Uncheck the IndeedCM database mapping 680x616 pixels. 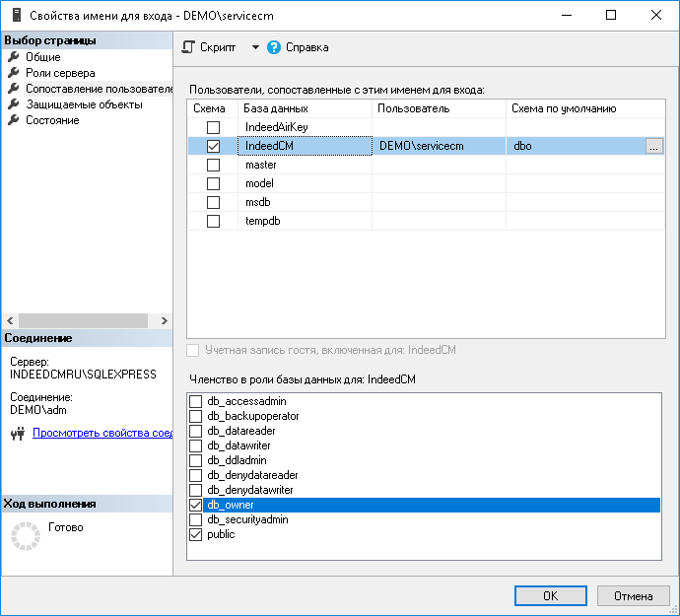coord(213,146)
